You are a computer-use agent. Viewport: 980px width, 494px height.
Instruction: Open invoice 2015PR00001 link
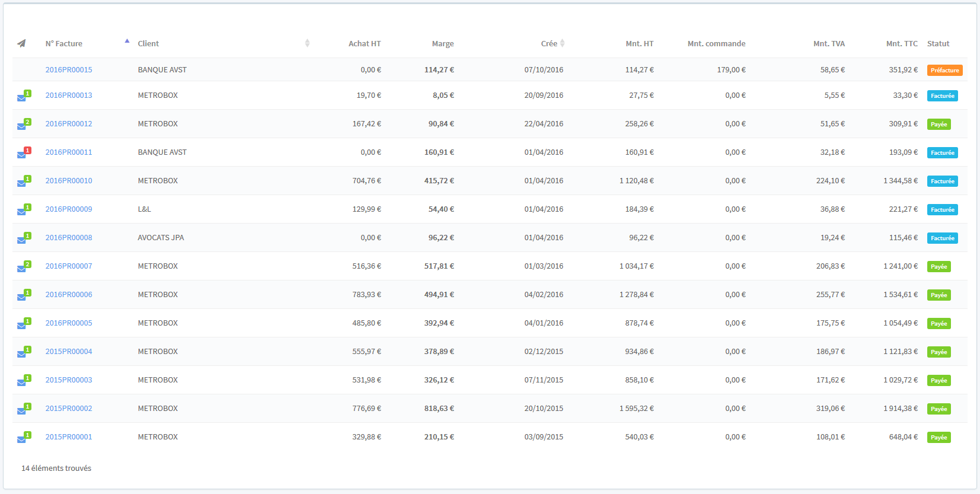click(69, 436)
